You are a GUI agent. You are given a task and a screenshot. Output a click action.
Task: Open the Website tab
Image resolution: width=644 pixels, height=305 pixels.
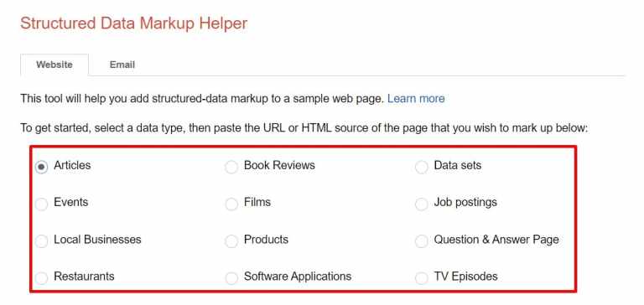pos(55,65)
